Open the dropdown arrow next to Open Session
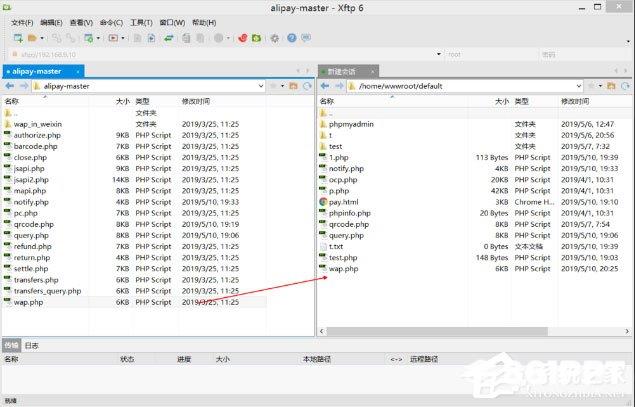 (x=42, y=38)
